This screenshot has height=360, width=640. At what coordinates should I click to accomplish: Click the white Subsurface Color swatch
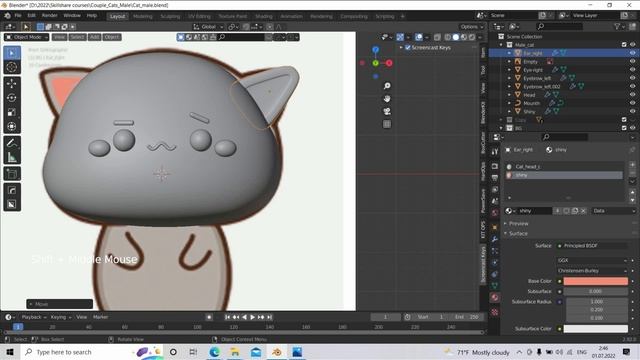coord(596,329)
